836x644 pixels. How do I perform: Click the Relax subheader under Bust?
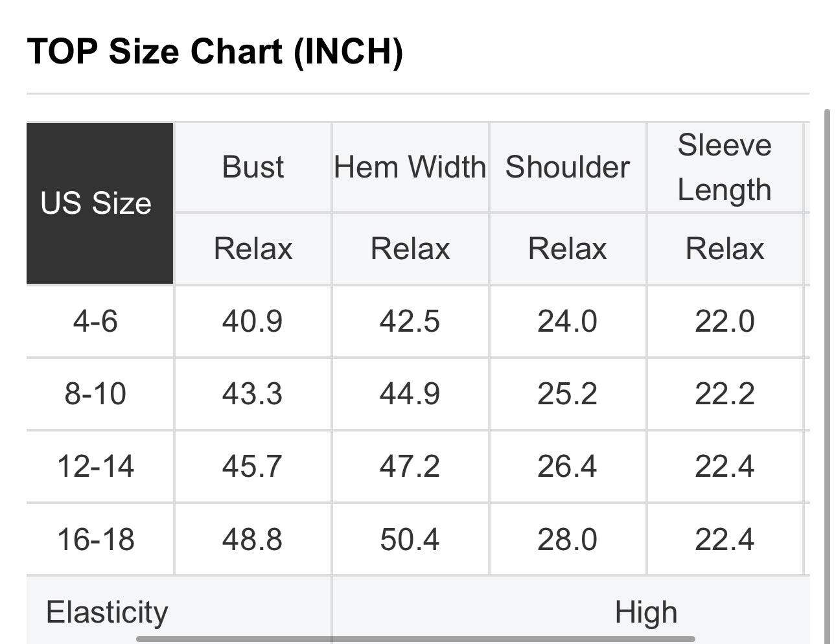253,249
